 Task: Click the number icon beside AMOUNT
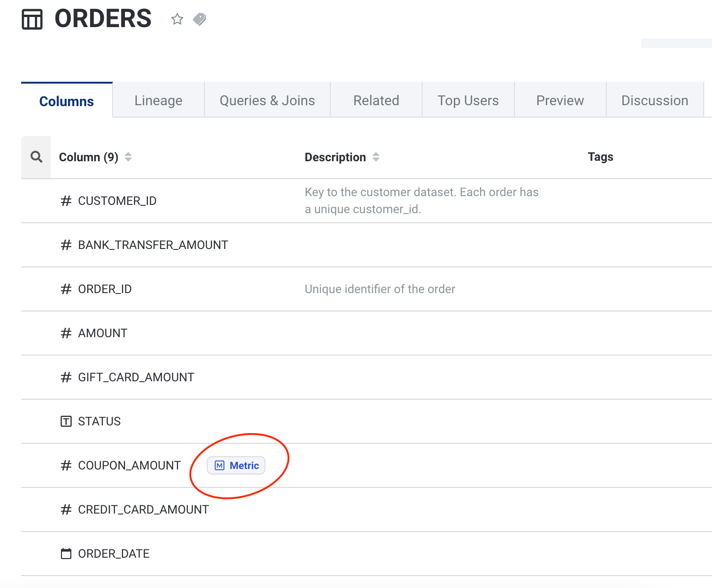pos(66,333)
